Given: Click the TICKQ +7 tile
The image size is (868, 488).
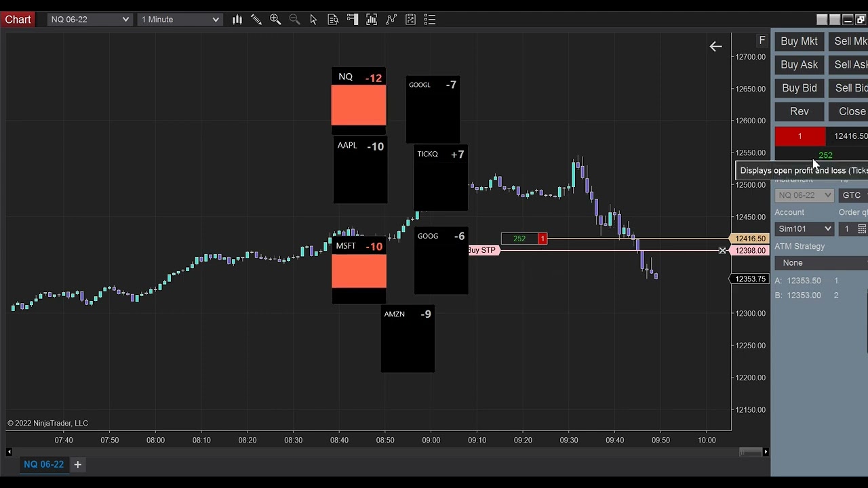Looking at the screenshot, I should coord(441,178).
